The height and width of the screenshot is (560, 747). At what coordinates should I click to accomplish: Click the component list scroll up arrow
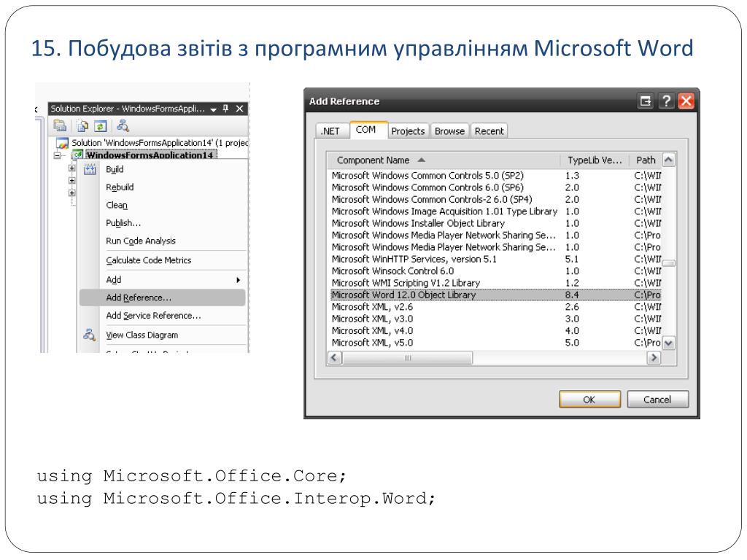tap(669, 160)
